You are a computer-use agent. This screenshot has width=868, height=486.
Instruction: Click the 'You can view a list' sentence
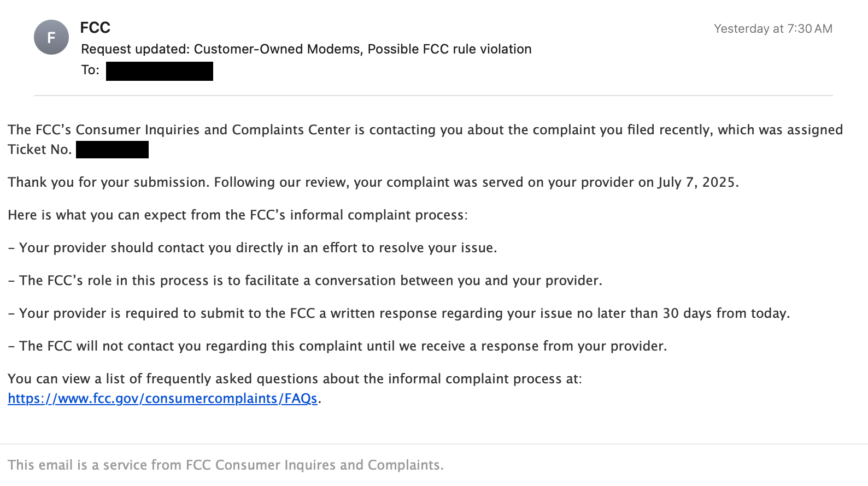tap(295, 379)
